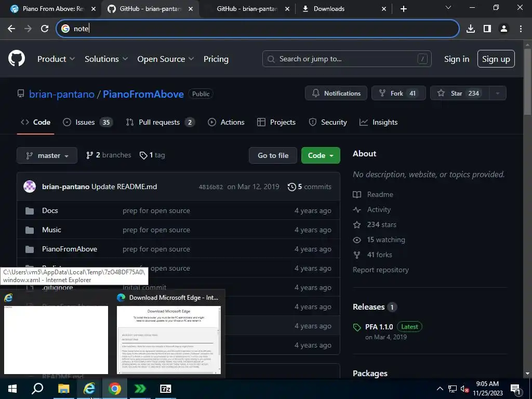Switch to the Issues tab
The width and height of the screenshot is (532, 399).
pyautogui.click(x=87, y=122)
